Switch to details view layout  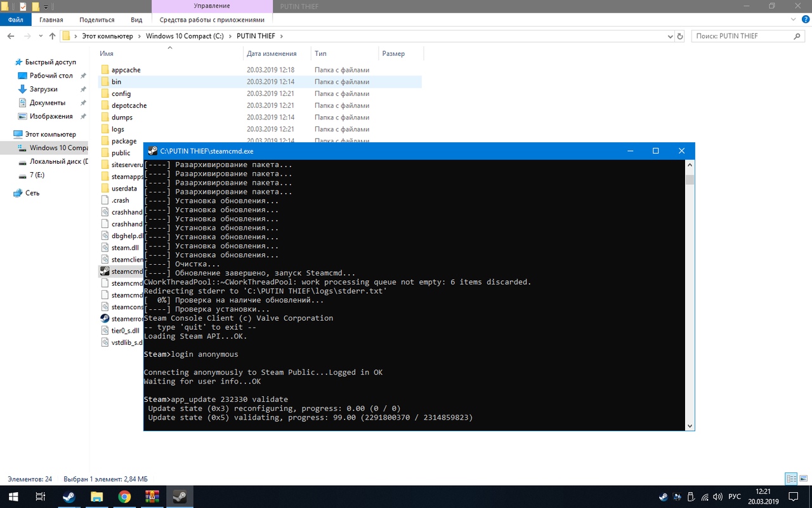(790, 479)
